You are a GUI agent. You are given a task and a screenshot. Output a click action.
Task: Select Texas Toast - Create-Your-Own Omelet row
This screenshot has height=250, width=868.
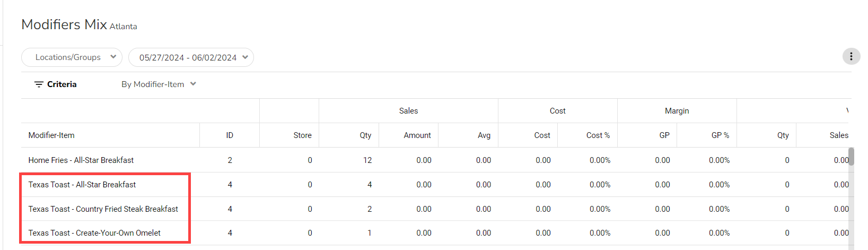94,233
